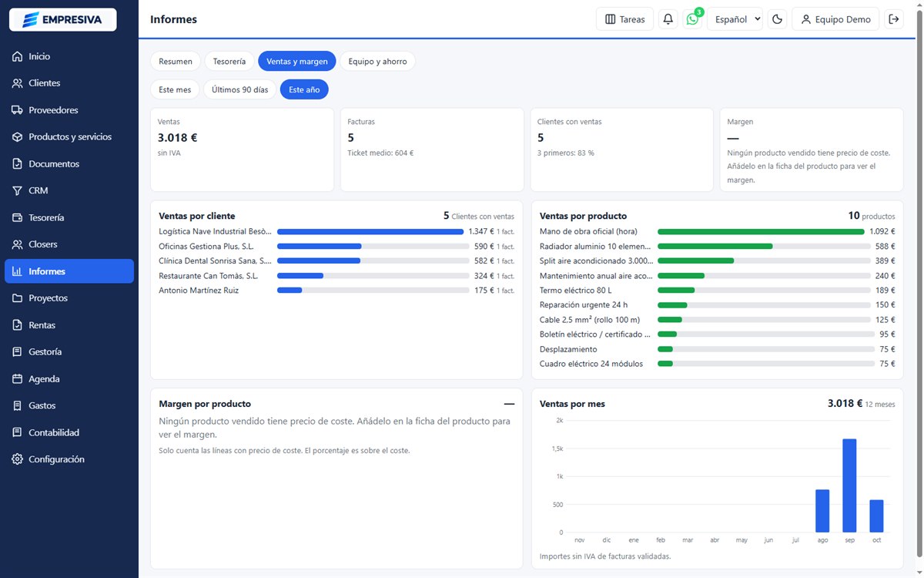Open Gastos section
Viewport: 924px width, 578px height.
point(69,405)
